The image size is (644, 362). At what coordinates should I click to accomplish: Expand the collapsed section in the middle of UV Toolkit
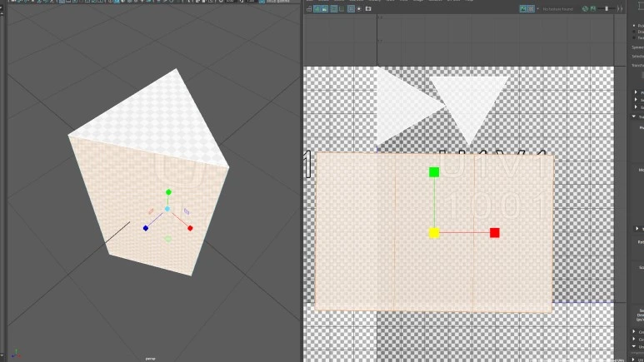(x=637, y=228)
